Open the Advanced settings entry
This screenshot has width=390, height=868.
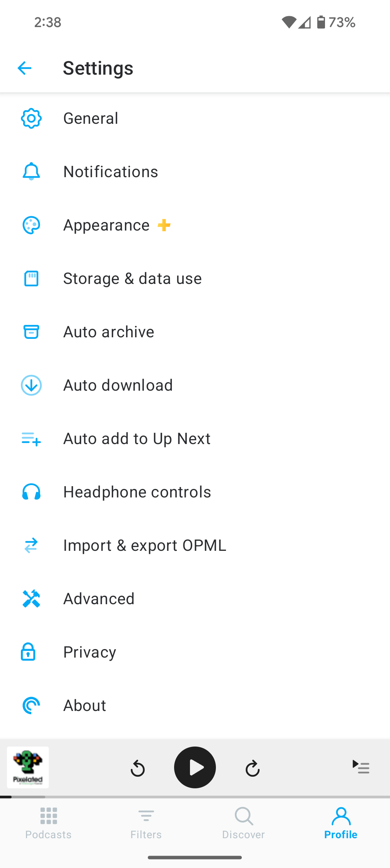99,599
